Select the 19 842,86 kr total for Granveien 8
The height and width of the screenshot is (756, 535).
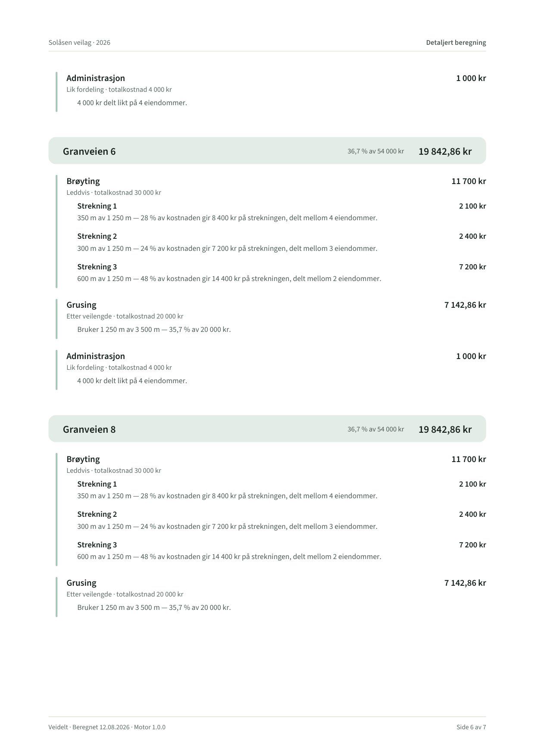click(x=445, y=429)
